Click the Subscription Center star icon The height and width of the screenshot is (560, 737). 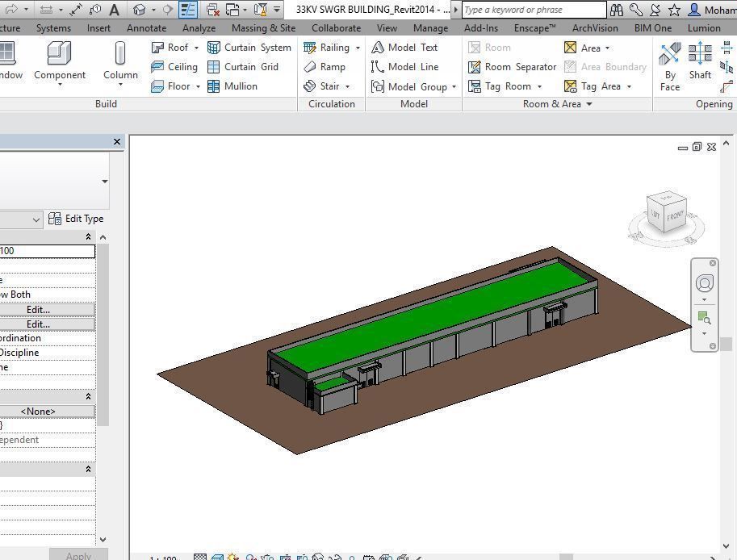point(675,10)
